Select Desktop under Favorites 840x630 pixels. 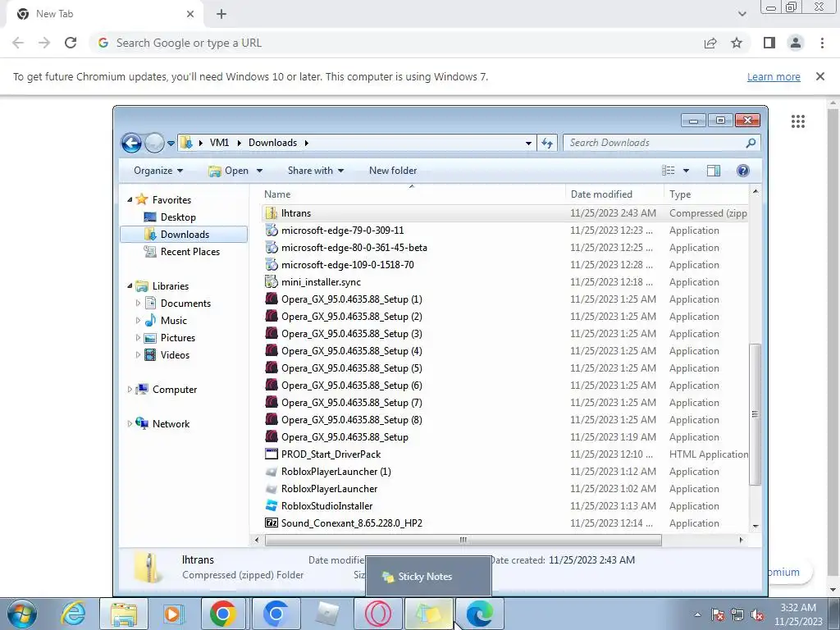[178, 217]
